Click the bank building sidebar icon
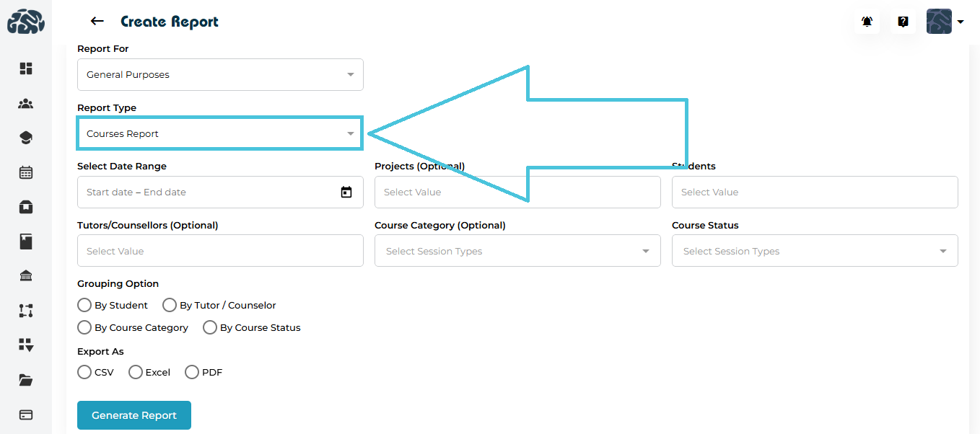Image resolution: width=980 pixels, height=434 pixels. (x=26, y=276)
